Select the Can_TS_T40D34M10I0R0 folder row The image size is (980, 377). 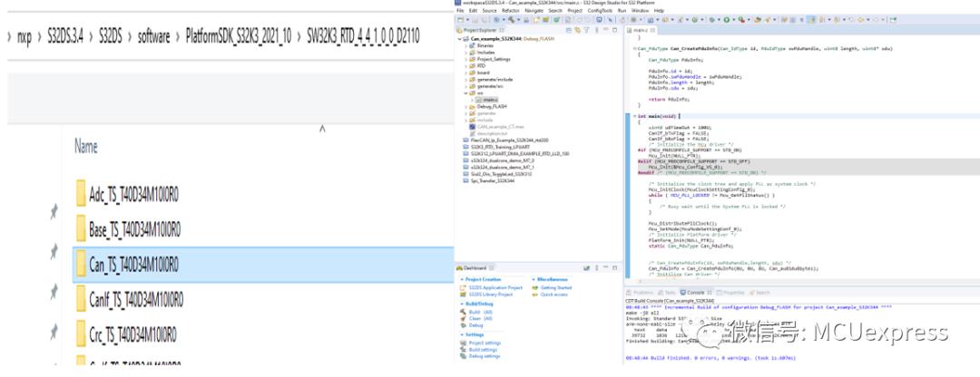click(263, 265)
